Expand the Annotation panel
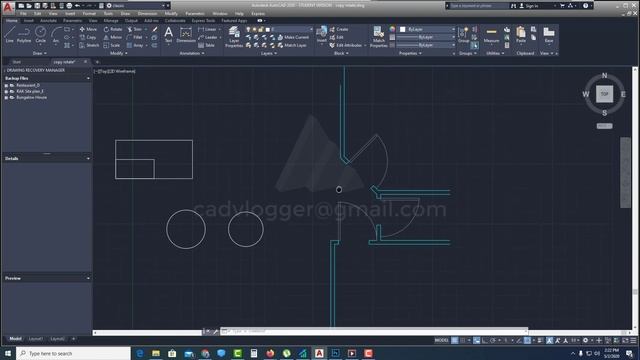Viewport: 640px width, 360px height. pos(192,53)
